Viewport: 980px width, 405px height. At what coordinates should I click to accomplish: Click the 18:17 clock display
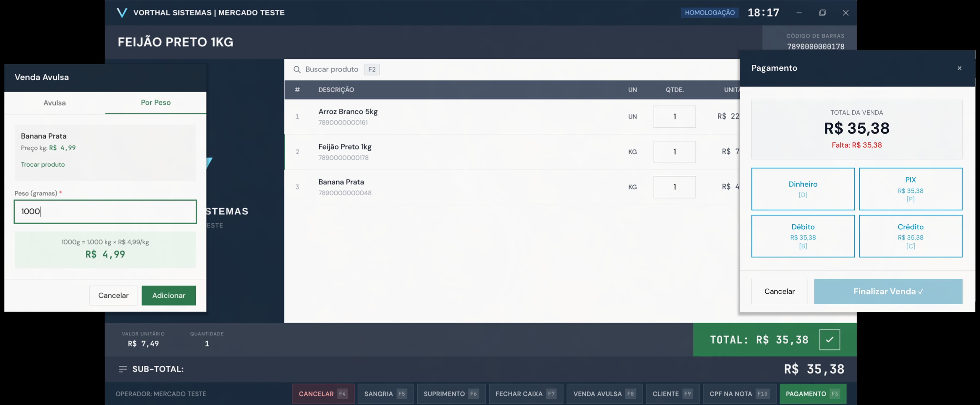coord(763,13)
